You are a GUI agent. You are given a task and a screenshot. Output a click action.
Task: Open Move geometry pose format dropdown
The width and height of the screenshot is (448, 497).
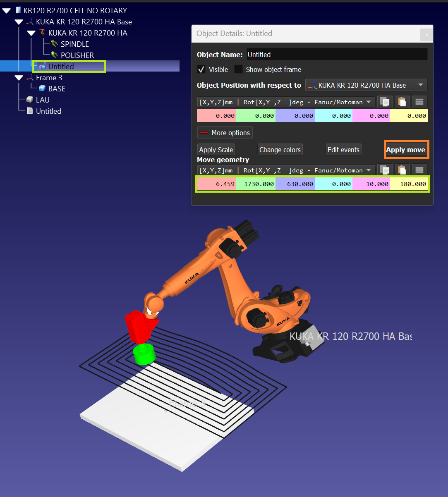(286, 170)
